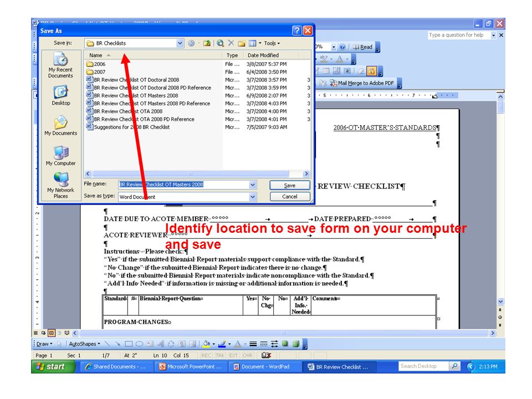Click the Save button
The height and width of the screenshot is (399, 532).
click(289, 185)
